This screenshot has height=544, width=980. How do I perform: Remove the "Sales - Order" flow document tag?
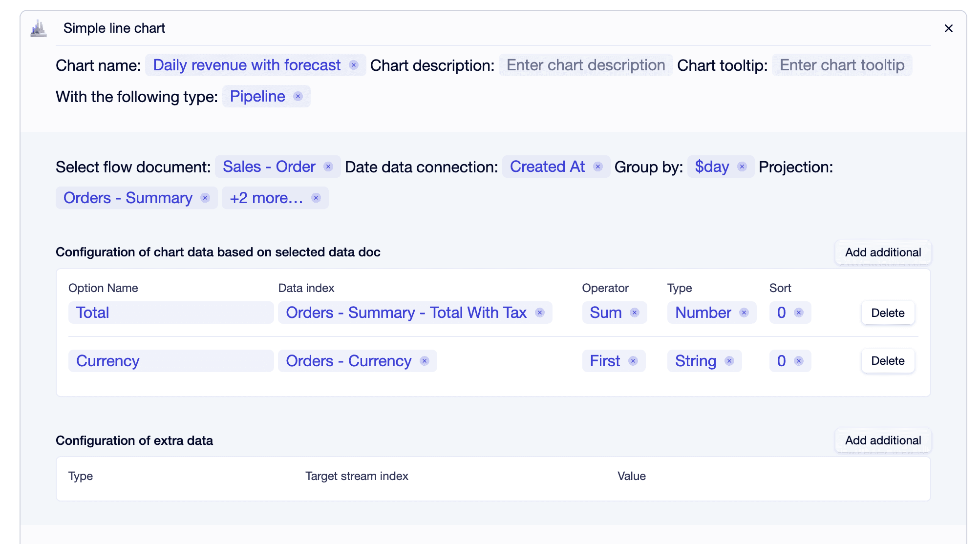click(328, 167)
